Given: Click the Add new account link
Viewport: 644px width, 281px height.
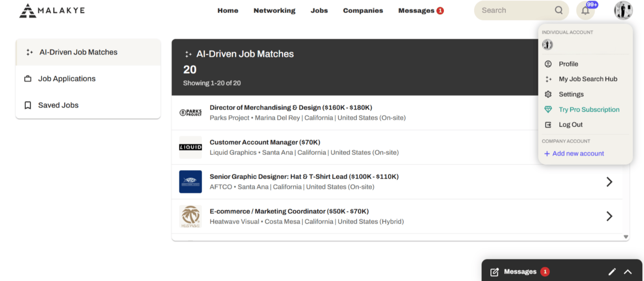Looking at the screenshot, I should (578, 154).
